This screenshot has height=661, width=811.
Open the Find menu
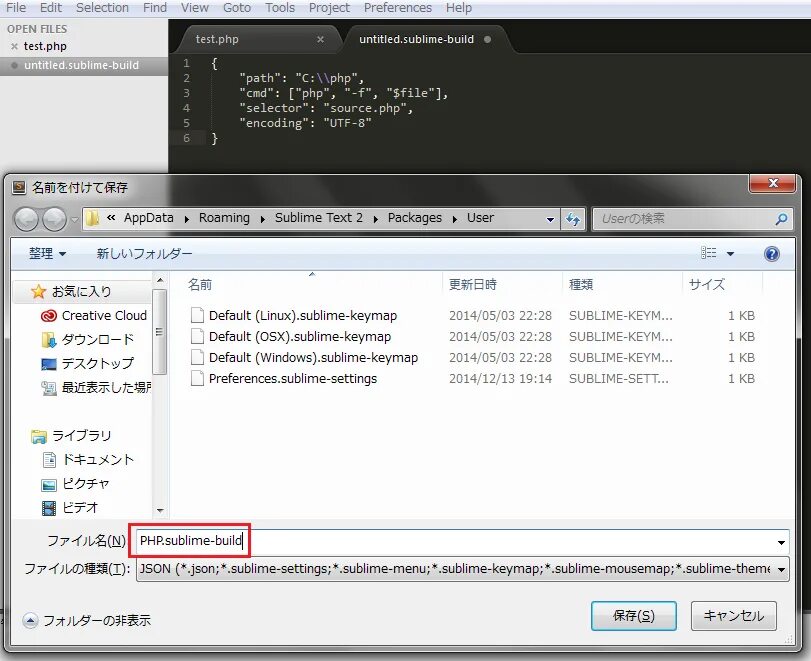click(x=155, y=8)
